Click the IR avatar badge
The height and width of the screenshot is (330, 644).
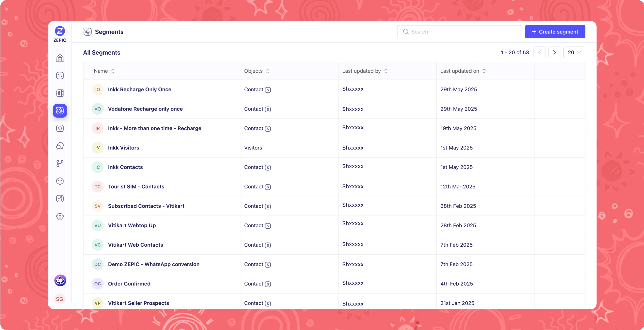[98, 128]
